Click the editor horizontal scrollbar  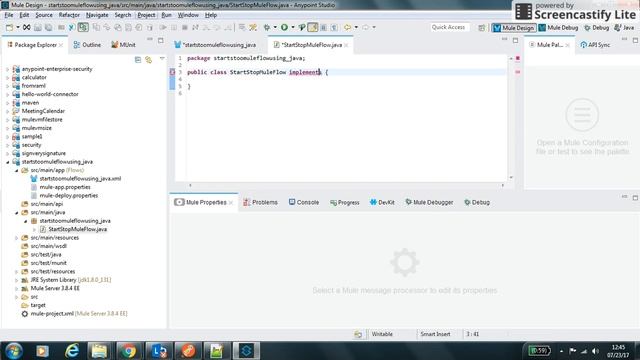click(x=346, y=185)
